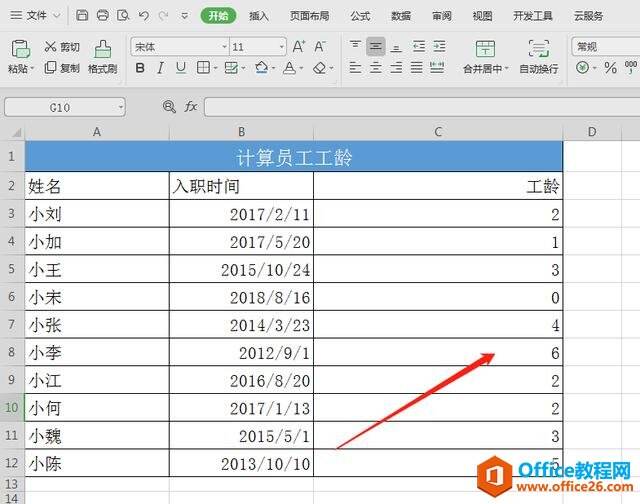Toggle vertical middle alignment
The height and width of the screenshot is (504, 640).
[376, 46]
